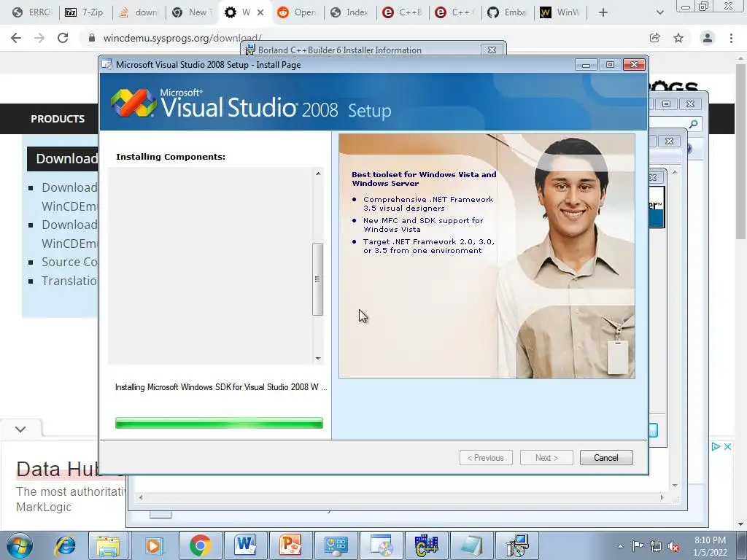Go forward in Chrome
This screenshot has height=560, width=747.
39,38
